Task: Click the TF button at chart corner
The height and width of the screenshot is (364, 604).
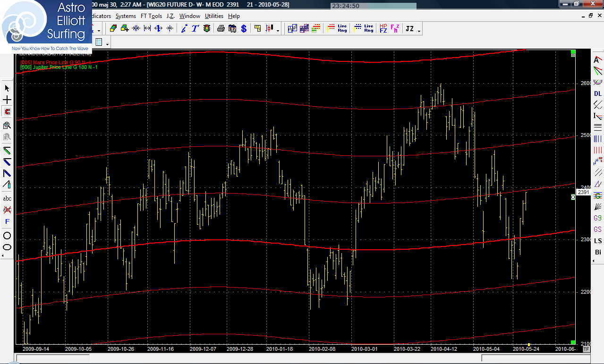Action: [586, 349]
